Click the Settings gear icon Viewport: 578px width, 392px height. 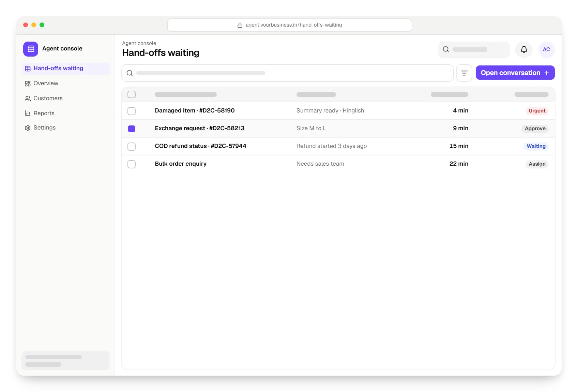[28, 128]
